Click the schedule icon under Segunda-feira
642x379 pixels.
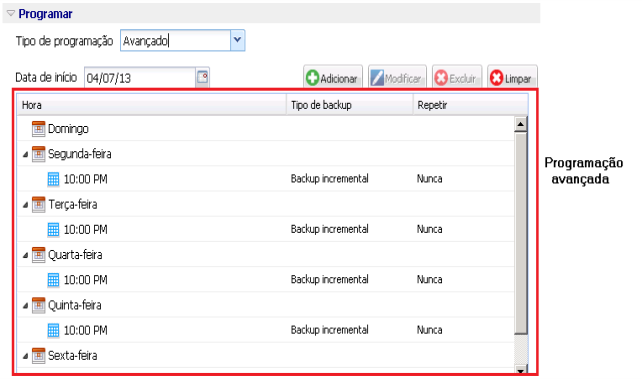pos(53,179)
